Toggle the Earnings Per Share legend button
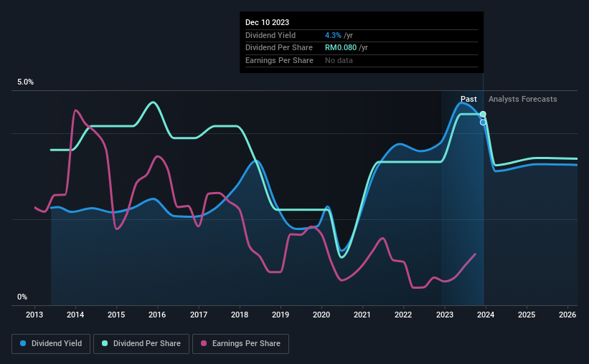589x364 pixels. click(240, 344)
